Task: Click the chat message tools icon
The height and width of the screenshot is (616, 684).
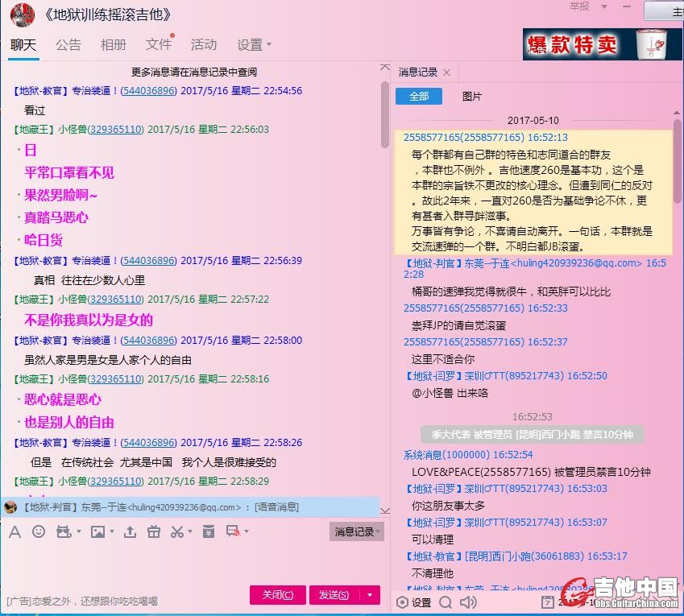Action: coord(233,531)
